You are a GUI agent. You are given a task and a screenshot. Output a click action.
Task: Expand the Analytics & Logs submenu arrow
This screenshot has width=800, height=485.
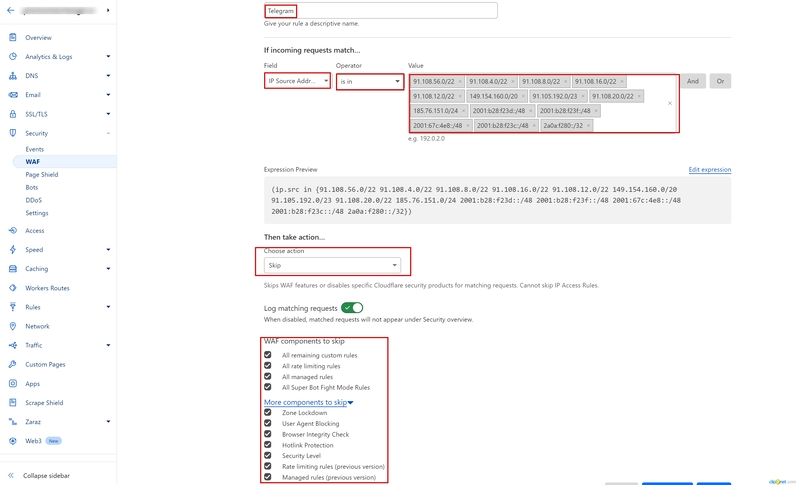108,57
